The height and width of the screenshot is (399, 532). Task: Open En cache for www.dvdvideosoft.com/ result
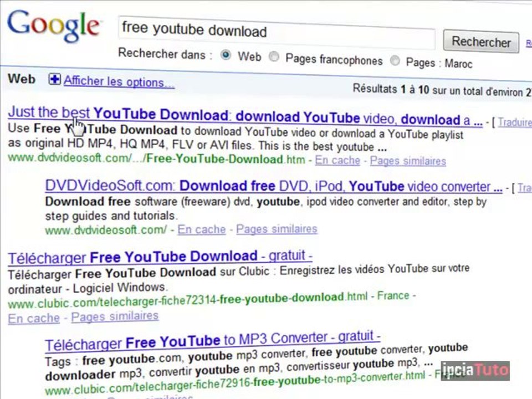pos(202,229)
